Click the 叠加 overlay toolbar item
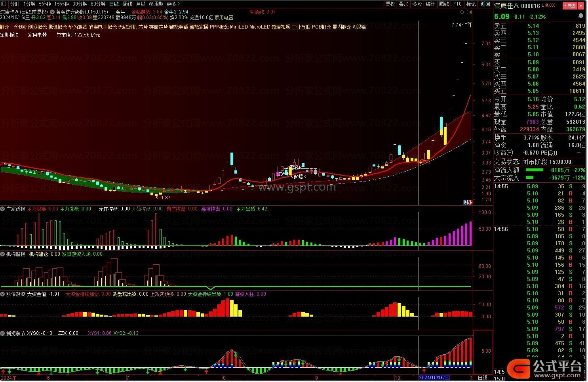This screenshot has height=382, width=588. click(x=404, y=4)
